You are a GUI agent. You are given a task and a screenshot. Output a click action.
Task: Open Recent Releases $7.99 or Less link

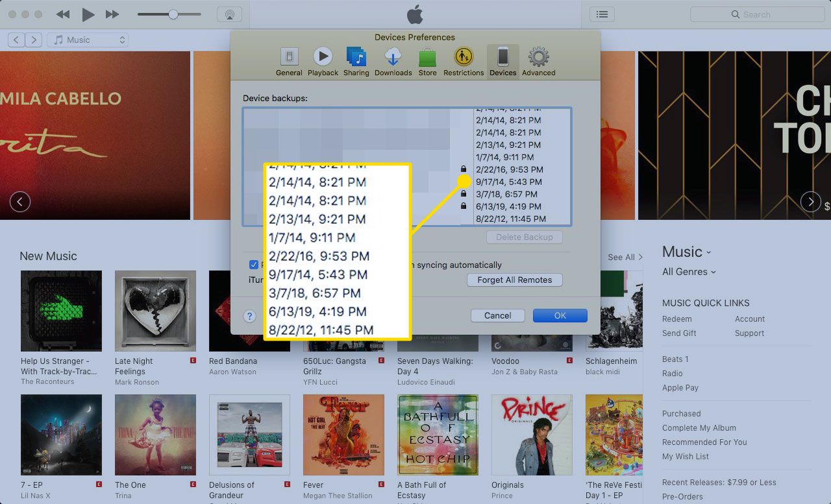[x=719, y=483]
